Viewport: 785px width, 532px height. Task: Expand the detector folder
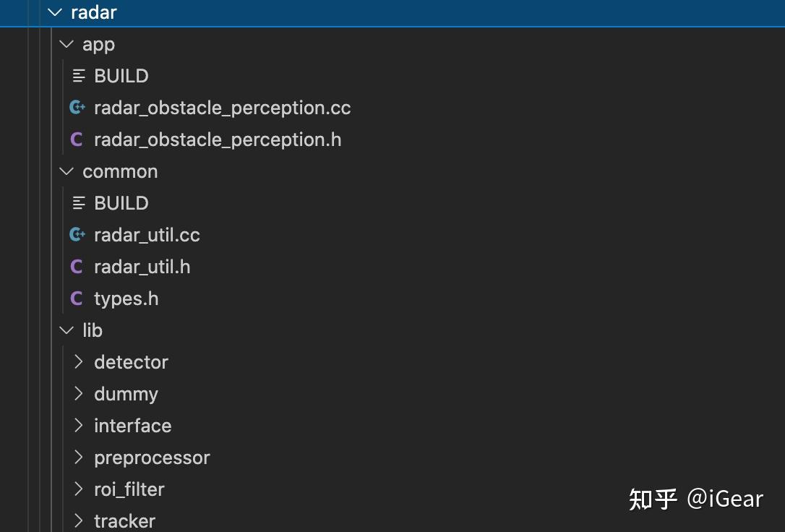(79, 362)
